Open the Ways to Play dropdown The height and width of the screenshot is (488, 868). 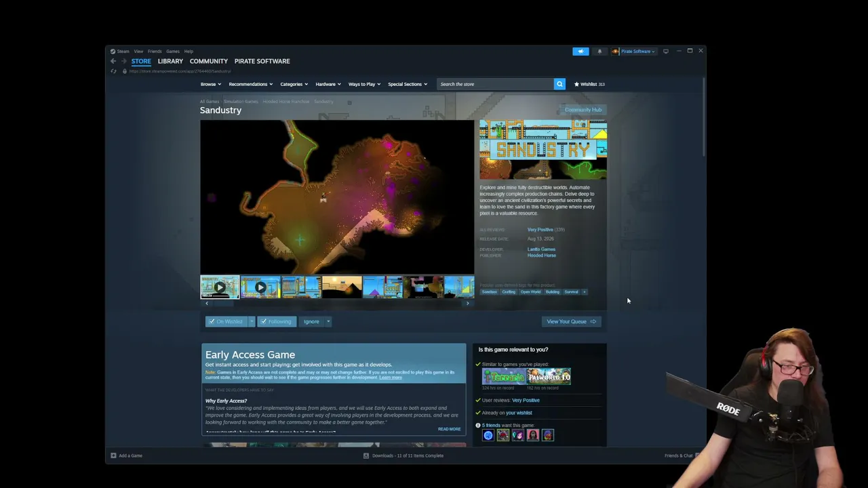pos(364,84)
